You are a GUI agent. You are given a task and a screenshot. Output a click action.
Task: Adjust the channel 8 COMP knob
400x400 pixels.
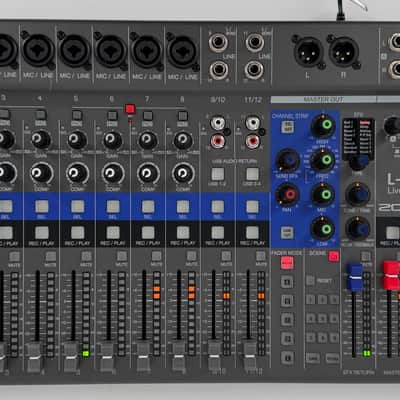click(183, 174)
